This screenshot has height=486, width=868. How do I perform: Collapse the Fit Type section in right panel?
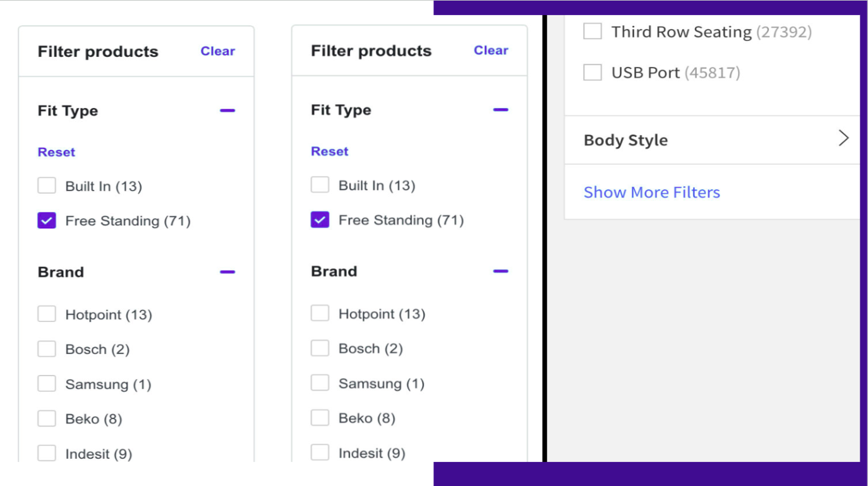[500, 109]
